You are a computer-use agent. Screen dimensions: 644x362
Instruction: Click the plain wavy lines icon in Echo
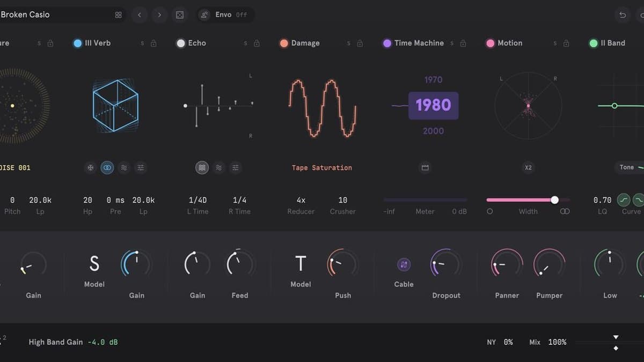coord(218,168)
